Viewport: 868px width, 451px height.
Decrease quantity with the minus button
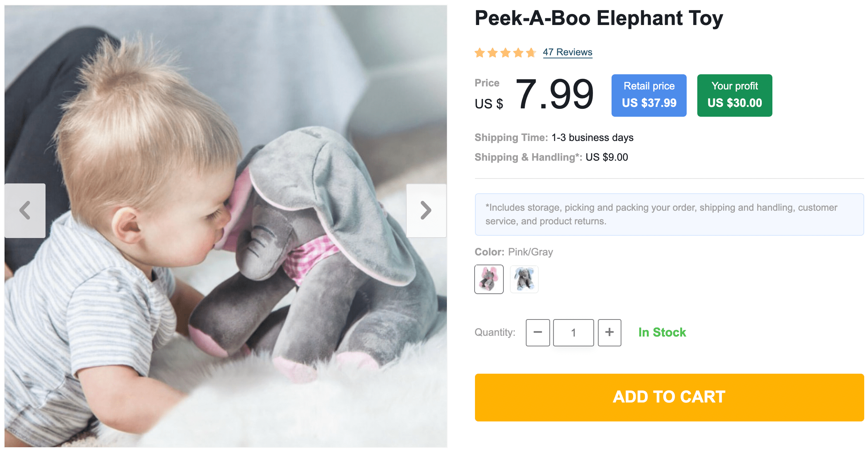[x=538, y=332]
